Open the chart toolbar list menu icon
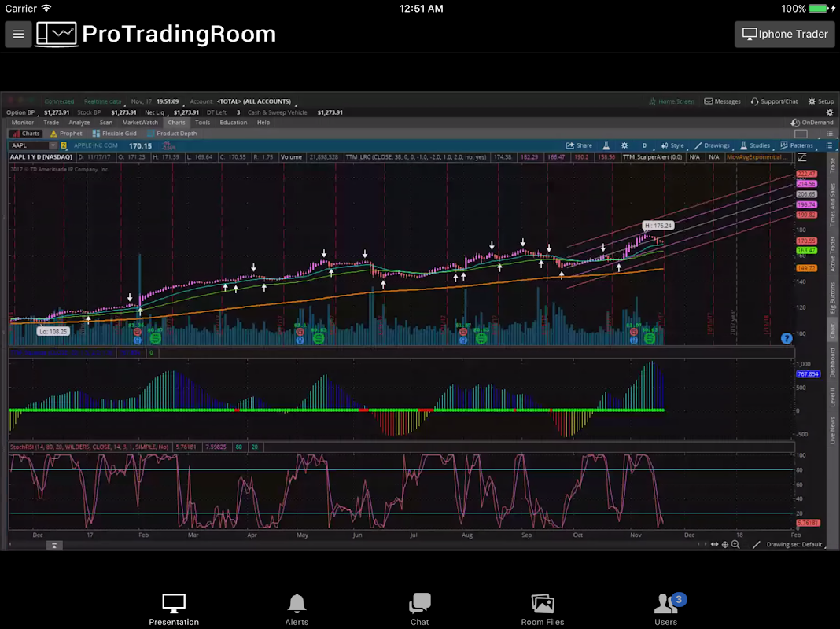The height and width of the screenshot is (629, 840). tap(829, 145)
